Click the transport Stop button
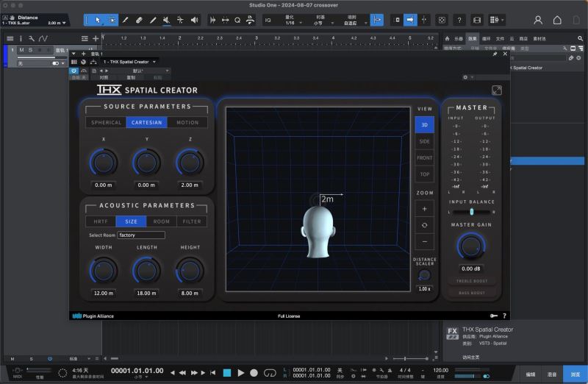588x384 pixels. (227, 373)
